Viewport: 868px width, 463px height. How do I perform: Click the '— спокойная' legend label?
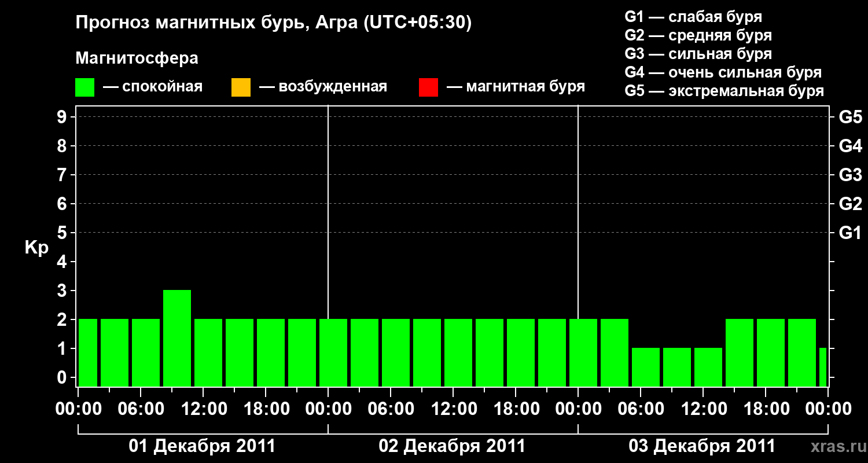153,87
